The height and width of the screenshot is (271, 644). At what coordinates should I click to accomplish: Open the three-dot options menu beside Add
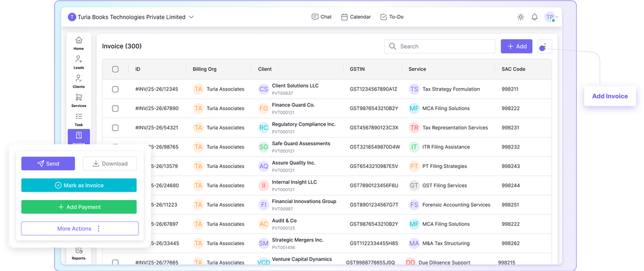545,47
